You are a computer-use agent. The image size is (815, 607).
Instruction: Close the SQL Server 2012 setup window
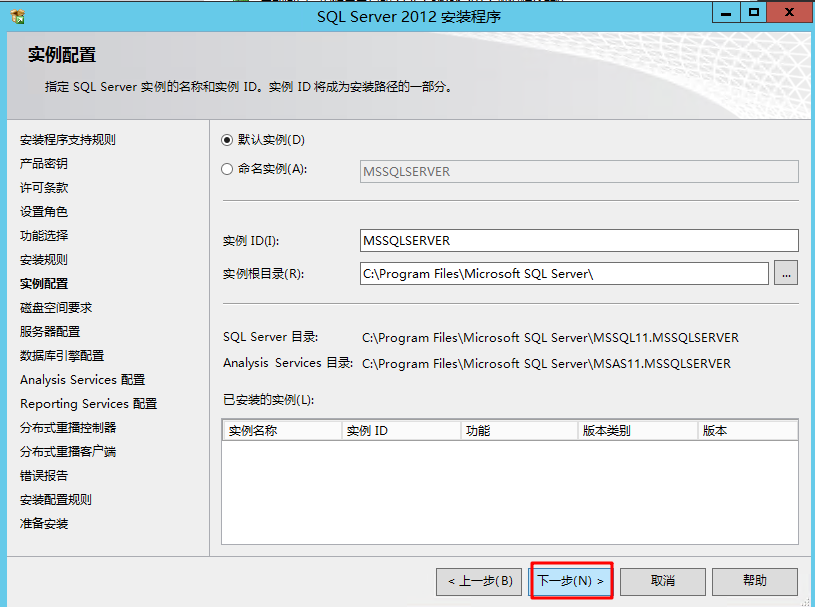click(789, 12)
